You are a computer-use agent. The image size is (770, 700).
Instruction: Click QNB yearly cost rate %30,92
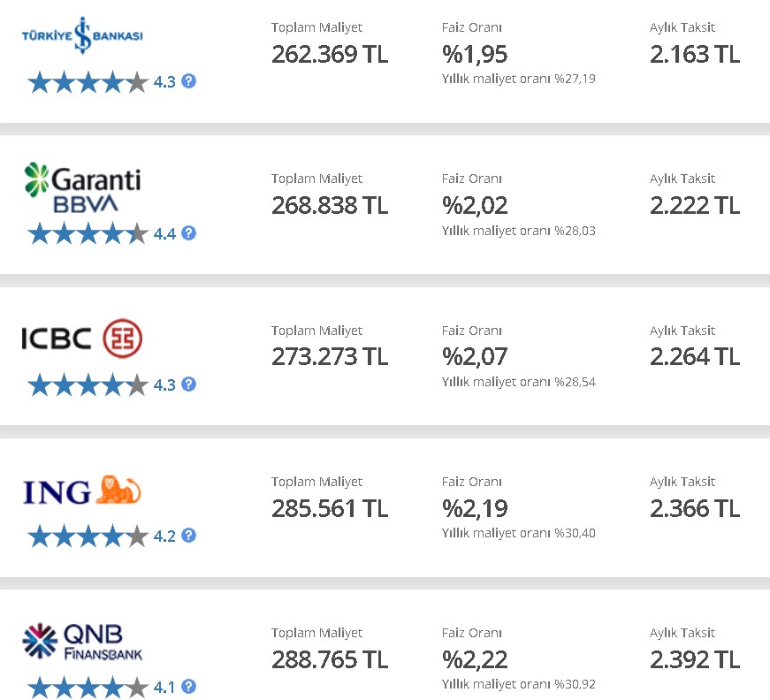pos(519,684)
